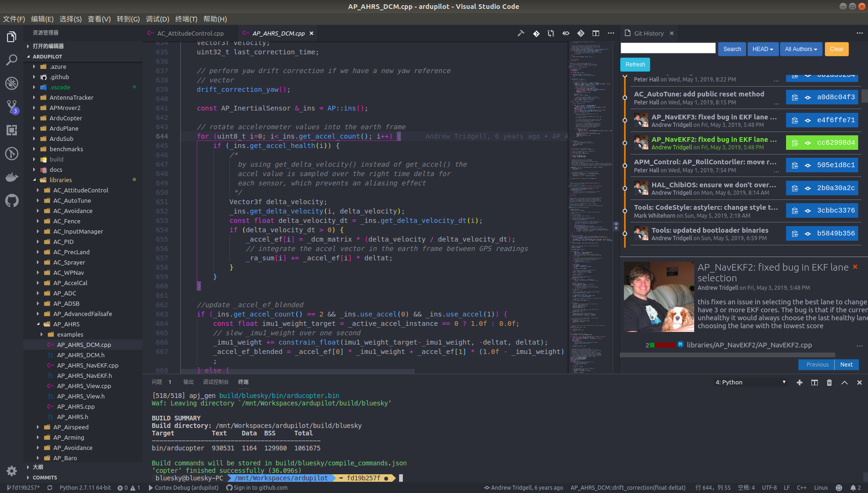The height and width of the screenshot is (493, 868).
Task: Switch to the 问题 problems tab
Action: point(157,382)
